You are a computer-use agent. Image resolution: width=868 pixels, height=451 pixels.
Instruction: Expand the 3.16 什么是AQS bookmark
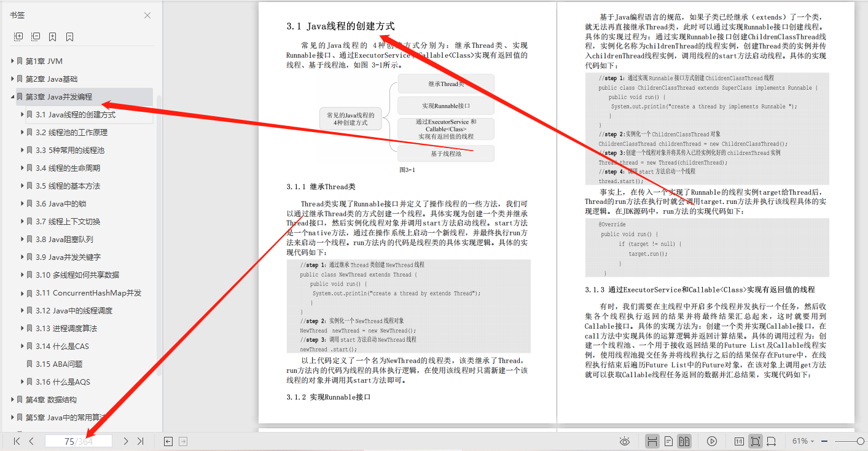[x=22, y=382]
